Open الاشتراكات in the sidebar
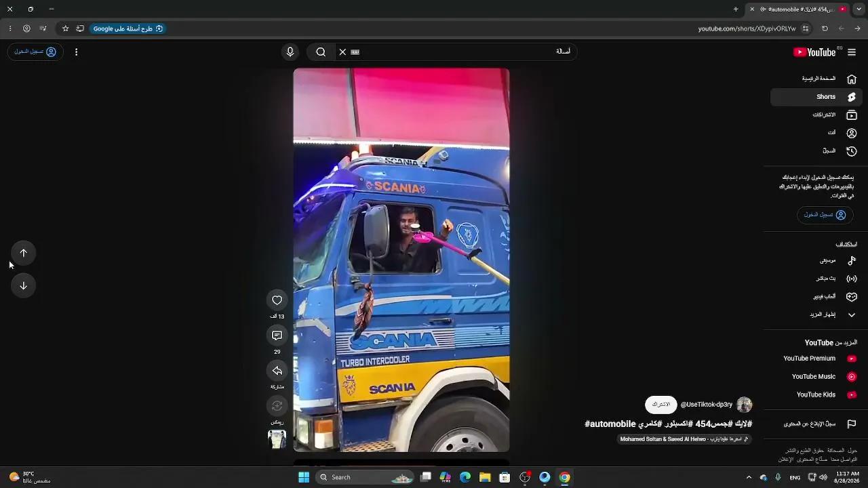 [x=816, y=115]
